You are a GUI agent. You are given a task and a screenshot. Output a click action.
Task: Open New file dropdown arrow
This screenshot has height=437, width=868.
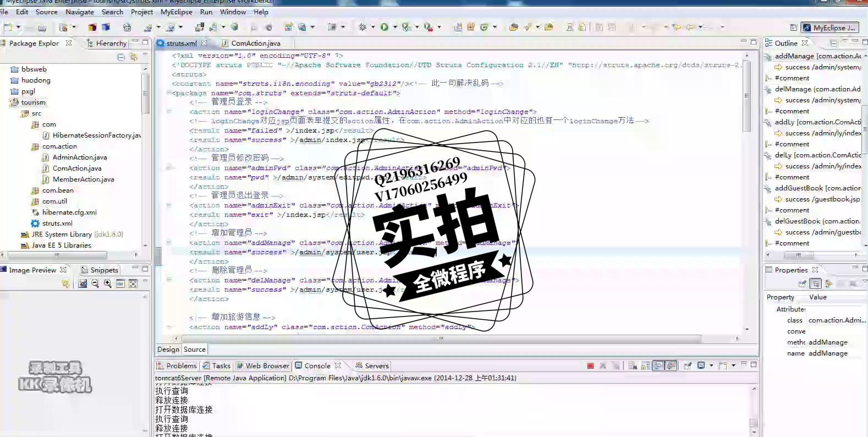click(x=18, y=27)
